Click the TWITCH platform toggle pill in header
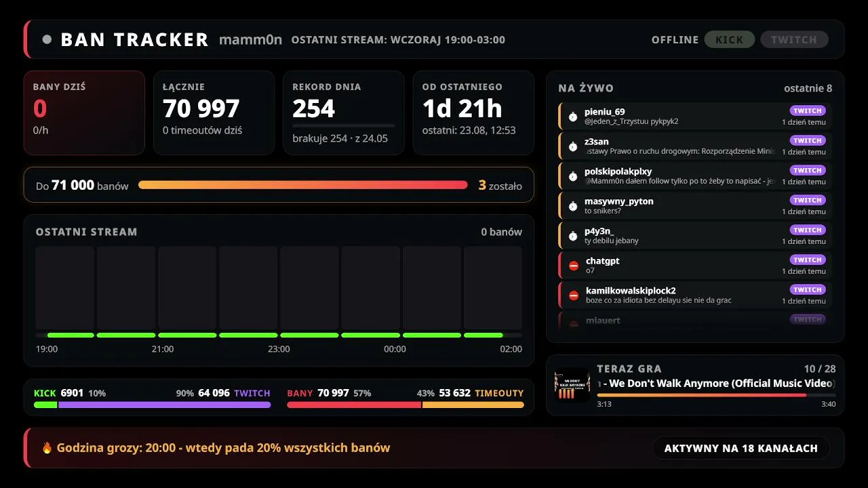 tap(794, 39)
